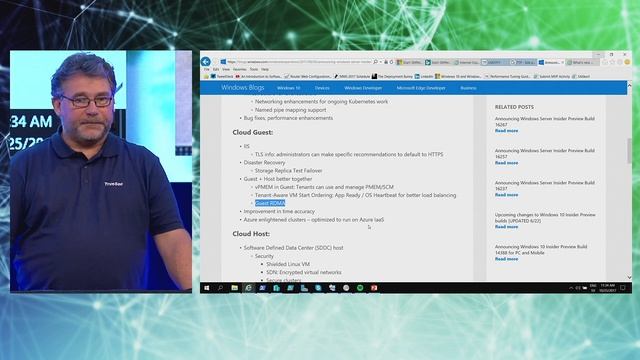This screenshot has height=360, width=640.
Task: Read more on Insider Preview Build 16237
Action: (506, 195)
